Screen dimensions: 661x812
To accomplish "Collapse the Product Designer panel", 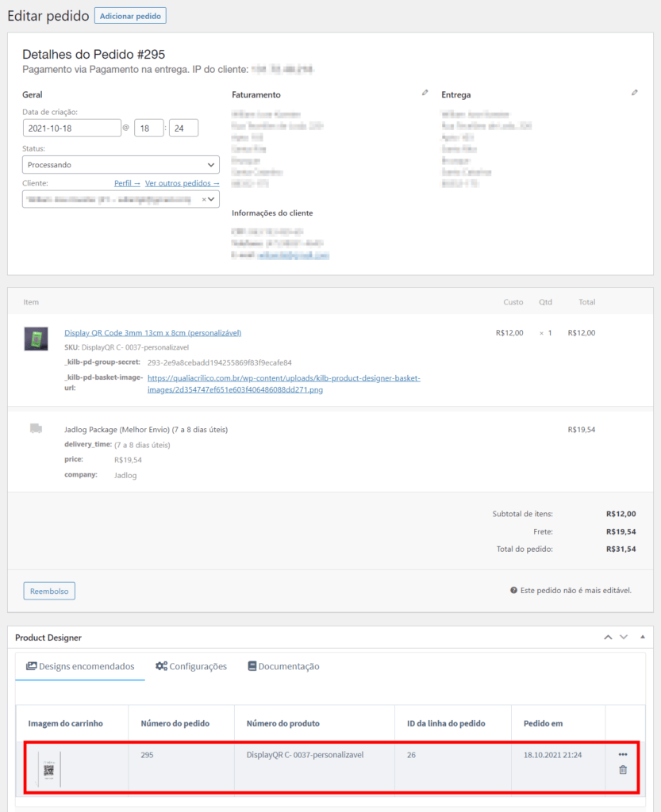I will click(x=642, y=638).
